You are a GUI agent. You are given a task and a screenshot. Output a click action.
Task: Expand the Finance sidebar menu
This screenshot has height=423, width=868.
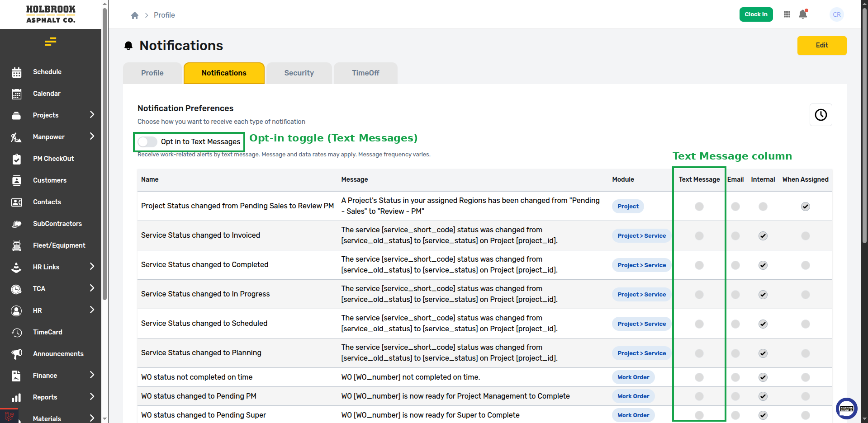pos(92,375)
